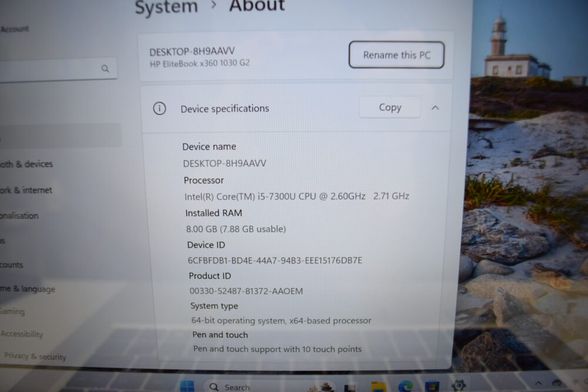Open Time & language settings
The height and width of the screenshot is (392, 588).
[x=28, y=289]
